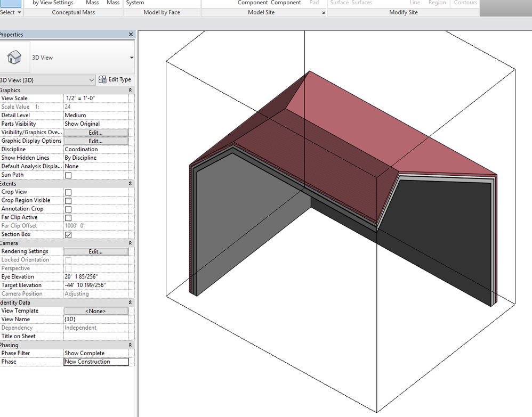Open the Model Site panel dialog launcher arrow
The image size is (532, 417).
coord(323,12)
